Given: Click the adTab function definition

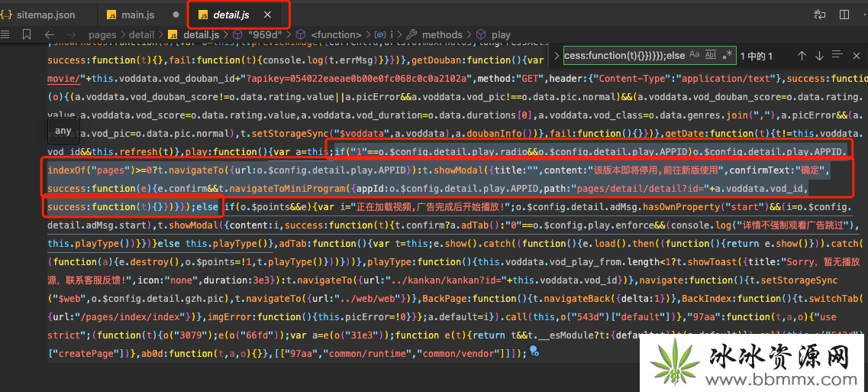Looking at the screenshot, I should (294, 244).
